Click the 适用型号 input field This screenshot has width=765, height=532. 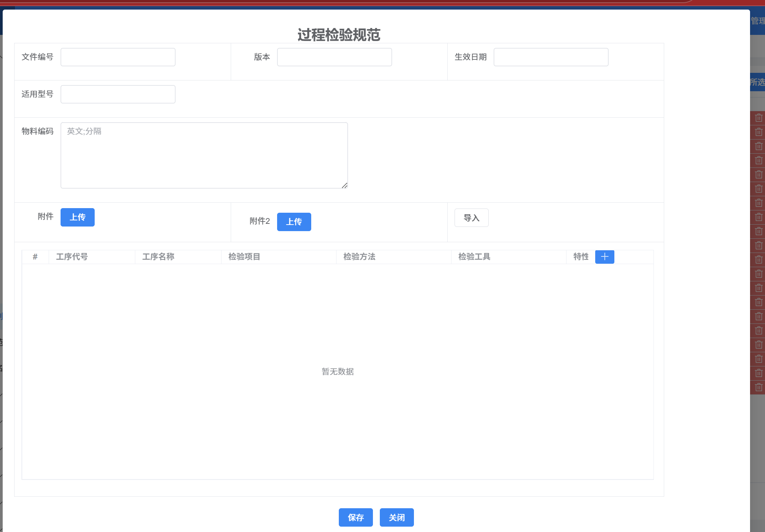[118, 94]
